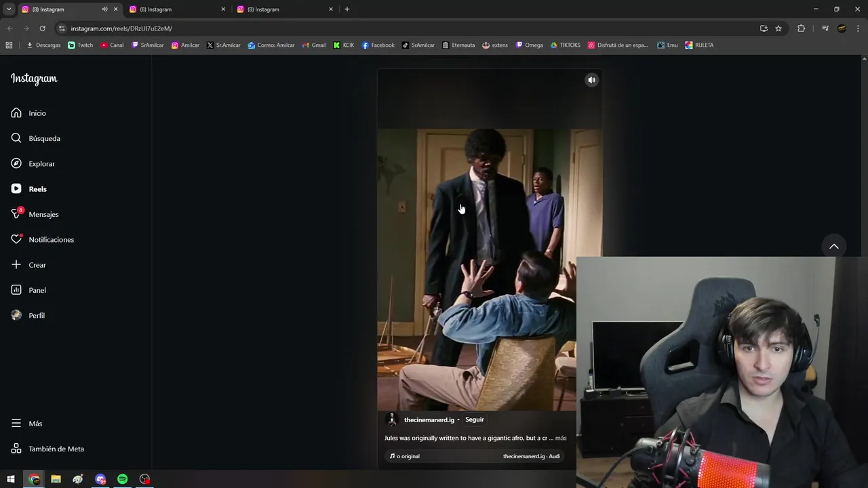
Task: Expand the caption with más
Action: 561,438
